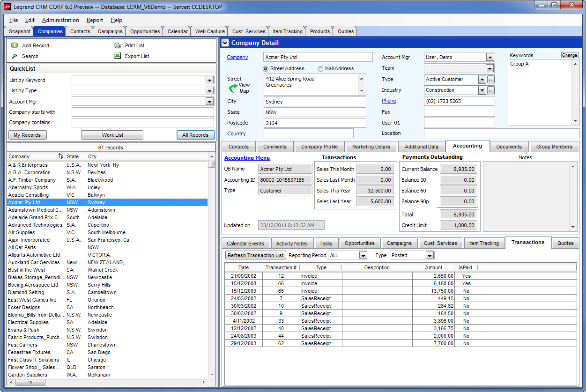The height and width of the screenshot is (392, 586).
Task: Switch to the Web Capture tab
Action: (x=210, y=31)
